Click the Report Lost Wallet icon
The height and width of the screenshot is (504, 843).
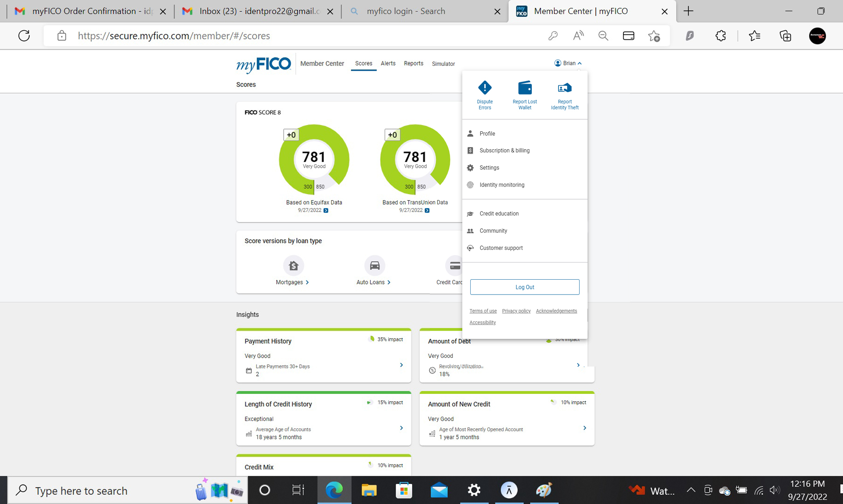(x=525, y=87)
